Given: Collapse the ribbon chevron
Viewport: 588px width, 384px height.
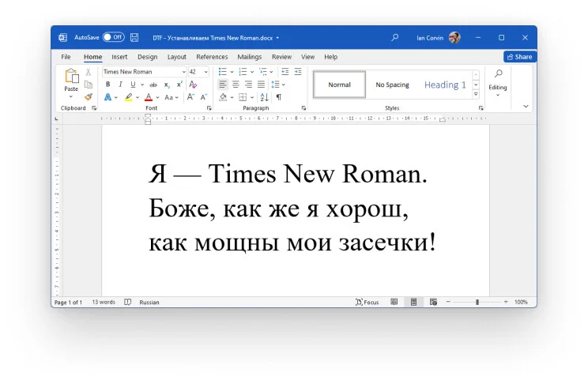Looking at the screenshot, I should click(526, 106).
